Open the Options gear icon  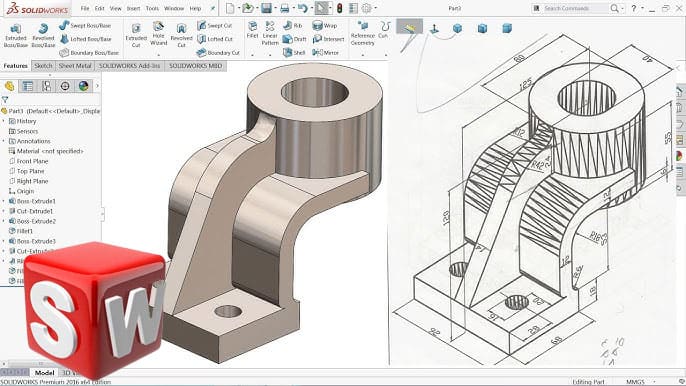[x=367, y=8]
